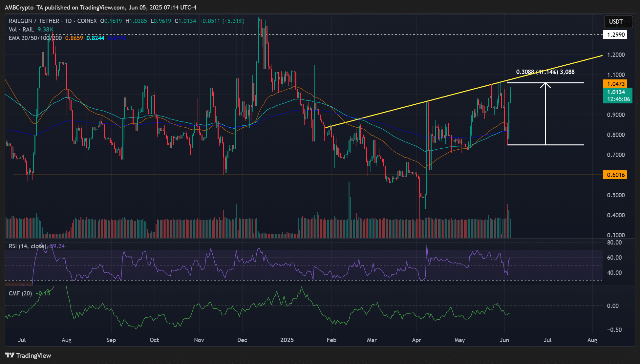Click the RSI 80.00 axis label

(614, 243)
